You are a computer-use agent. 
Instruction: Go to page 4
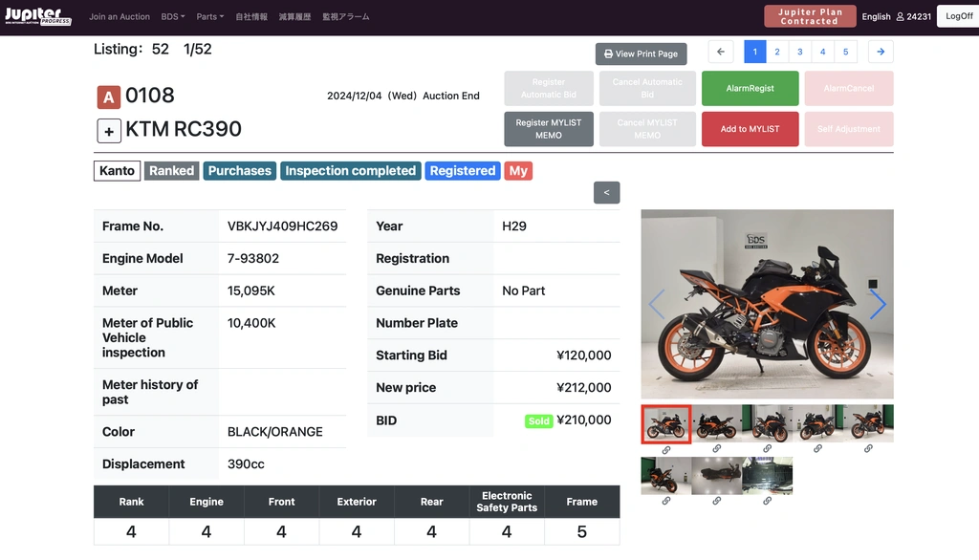click(x=823, y=52)
